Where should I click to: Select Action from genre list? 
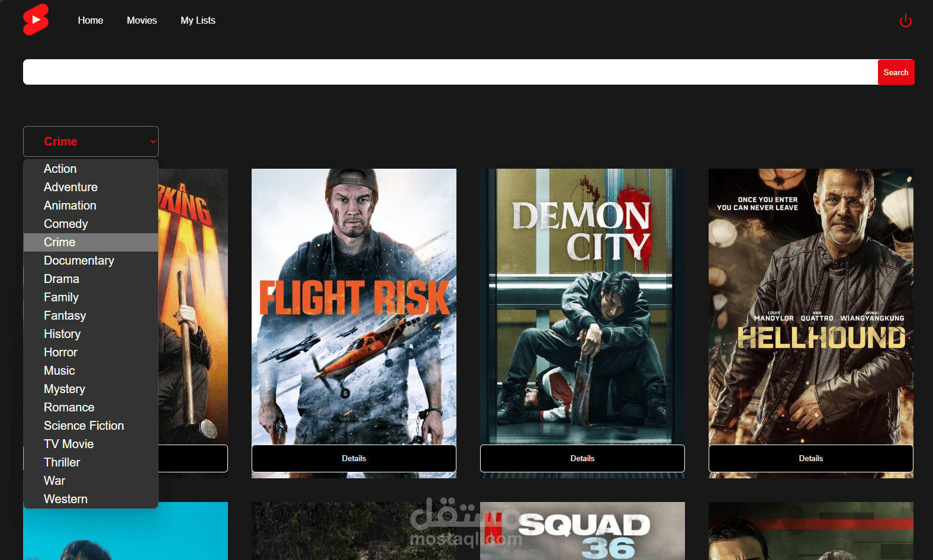(x=91, y=169)
